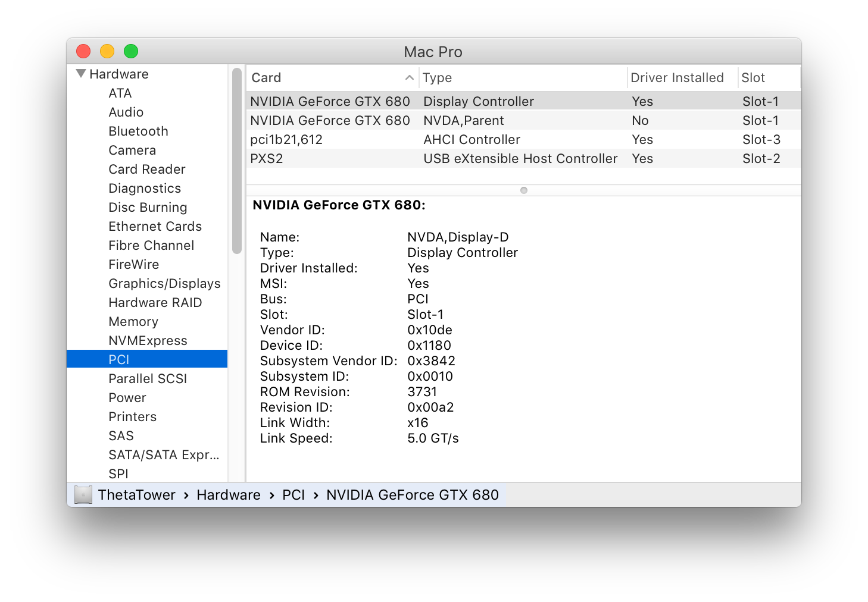The width and height of the screenshot is (868, 602).
Task: Click the Device ID value 0x1180
Action: (x=429, y=345)
